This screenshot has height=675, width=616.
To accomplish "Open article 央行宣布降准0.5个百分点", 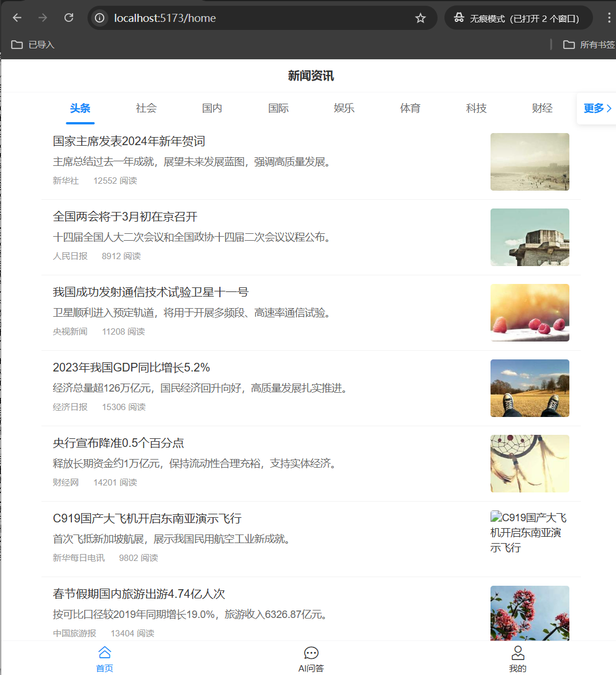I will 119,443.
